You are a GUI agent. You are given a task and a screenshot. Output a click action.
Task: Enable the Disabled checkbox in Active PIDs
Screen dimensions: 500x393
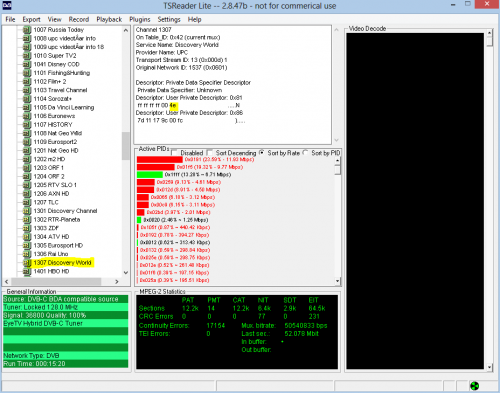pyautogui.click(x=174, y=153)
